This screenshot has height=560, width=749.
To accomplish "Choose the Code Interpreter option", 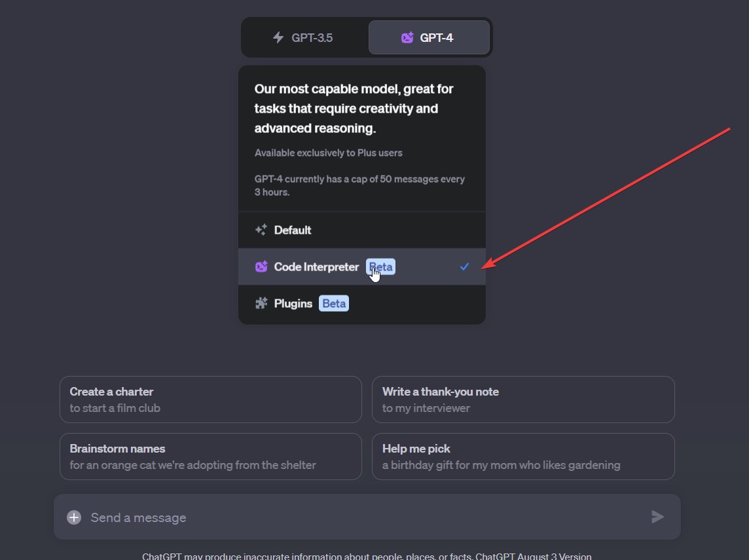I will pyautogui.click(x=362, y=267).
